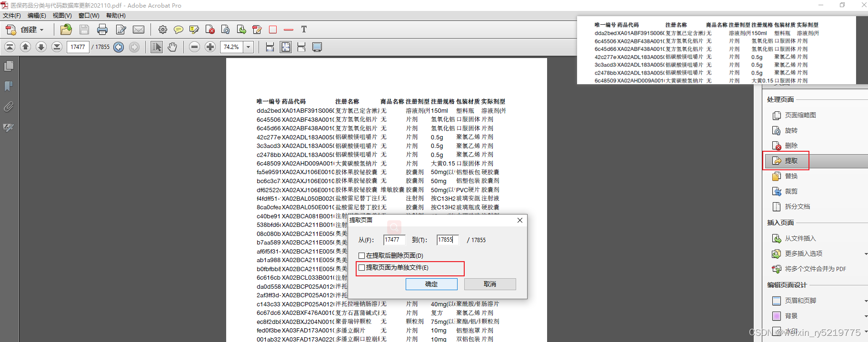Go to the first page

click(10, 47)
